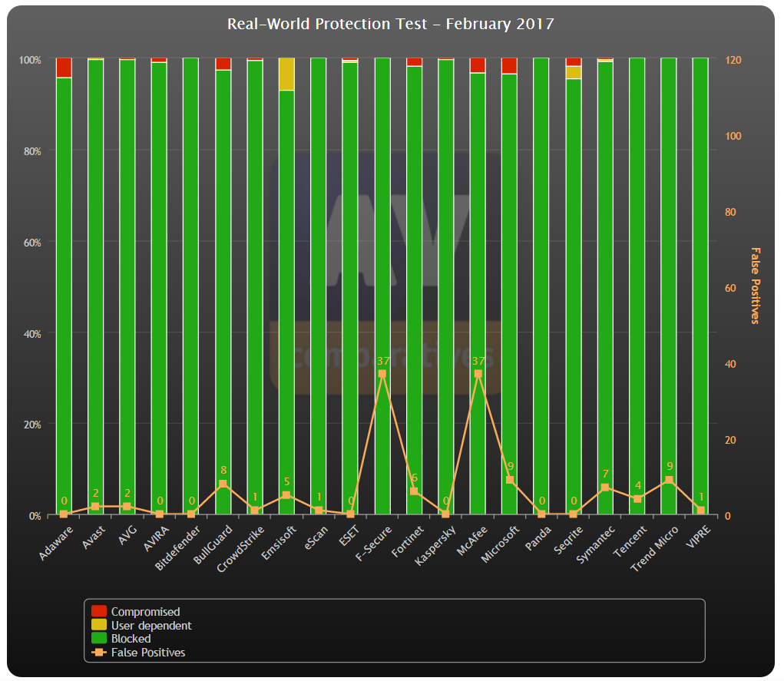This screenshot has height=681, width=784.
Task: Click the red compromised segment of Microsoft bar
Action: [510, 66]
